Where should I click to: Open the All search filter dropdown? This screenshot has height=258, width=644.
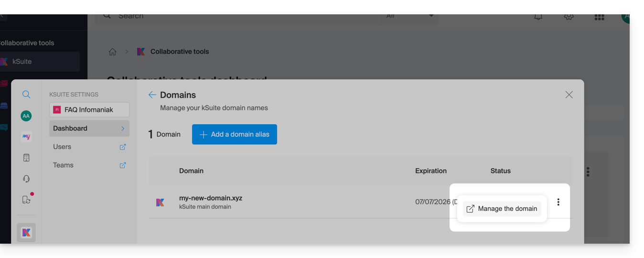[409, 16]
